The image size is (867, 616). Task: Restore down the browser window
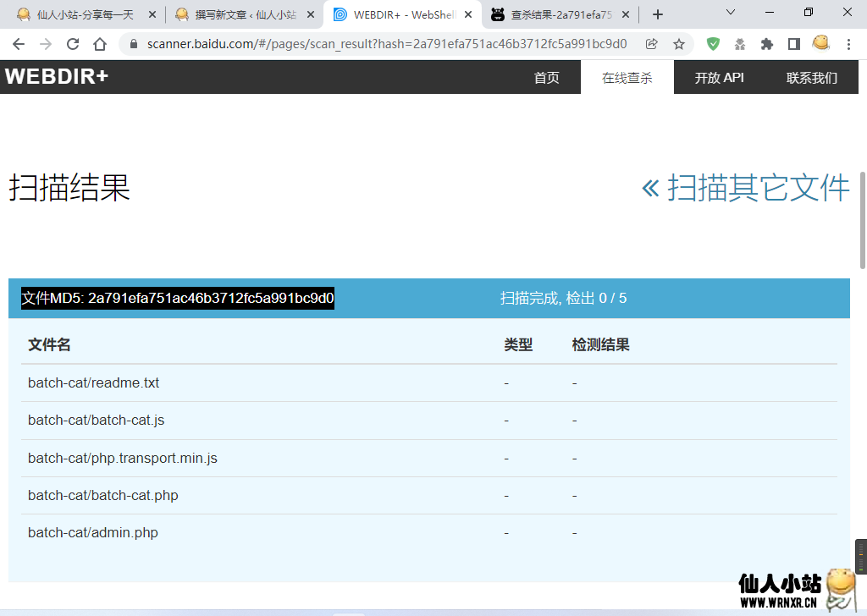coord(809,12)
